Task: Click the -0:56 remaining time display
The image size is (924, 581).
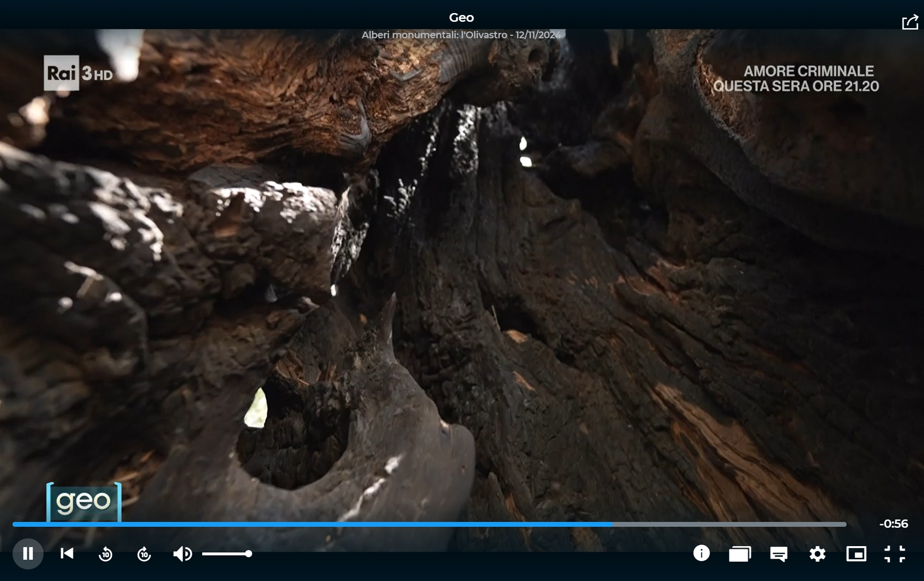Action: point(893,524)
